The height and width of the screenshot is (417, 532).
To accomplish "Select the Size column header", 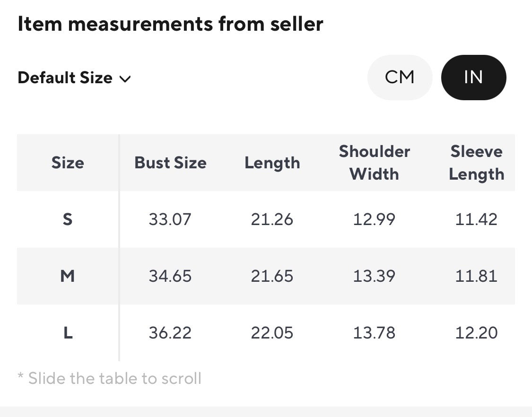I will (68, 163).
